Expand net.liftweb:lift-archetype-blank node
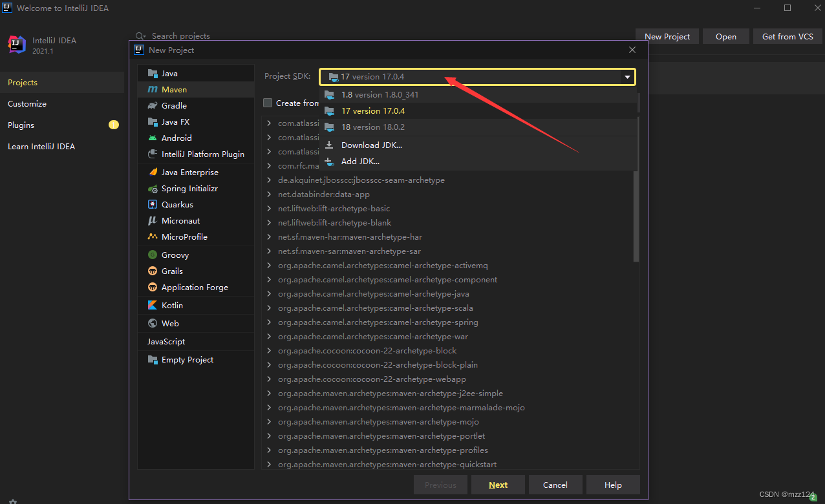 270,222
